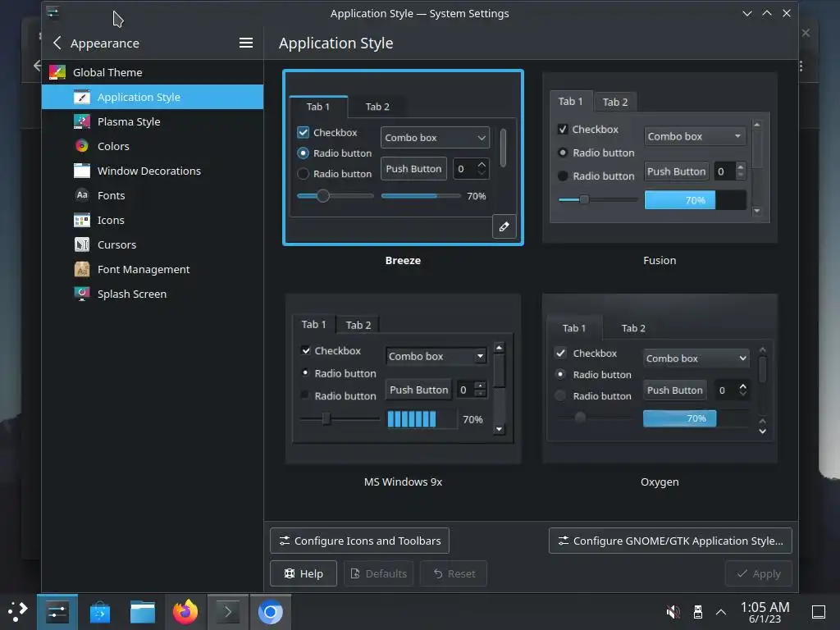The height and width of the screenshot is (630, 840).
Task: Click the Apply button
Action: point(759,573)
